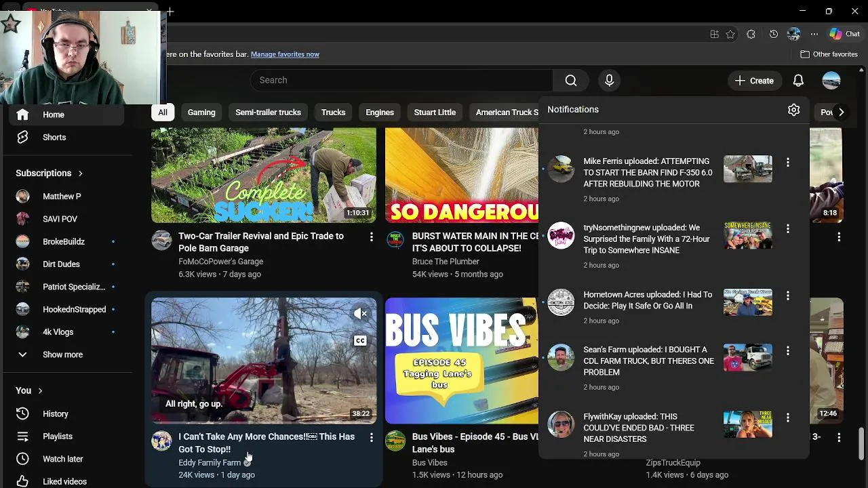868x488 pixels.
Task: Select the Stuart Little filter chip
Action: [435, 113]
